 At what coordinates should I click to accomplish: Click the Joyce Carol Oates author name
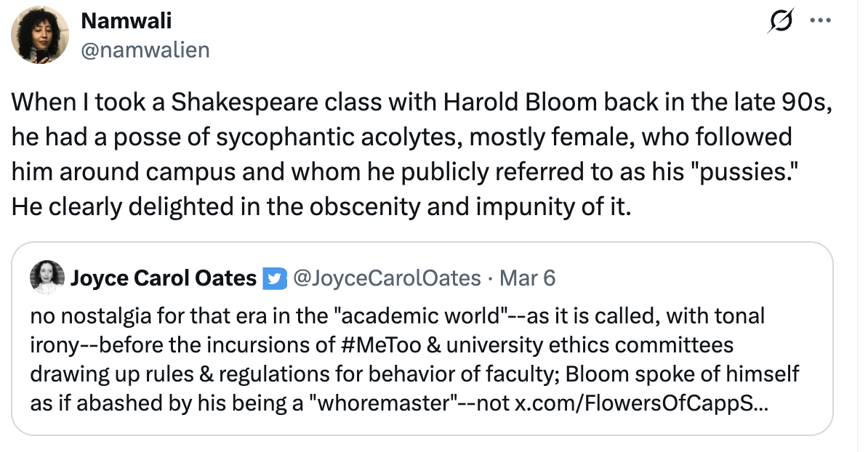tap(164, 278)
